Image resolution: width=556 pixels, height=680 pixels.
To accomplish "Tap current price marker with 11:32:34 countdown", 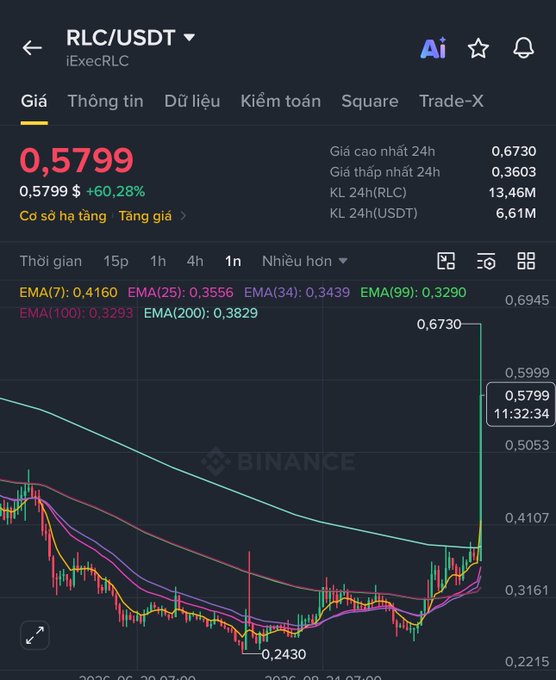I will [x=521, y=404].
